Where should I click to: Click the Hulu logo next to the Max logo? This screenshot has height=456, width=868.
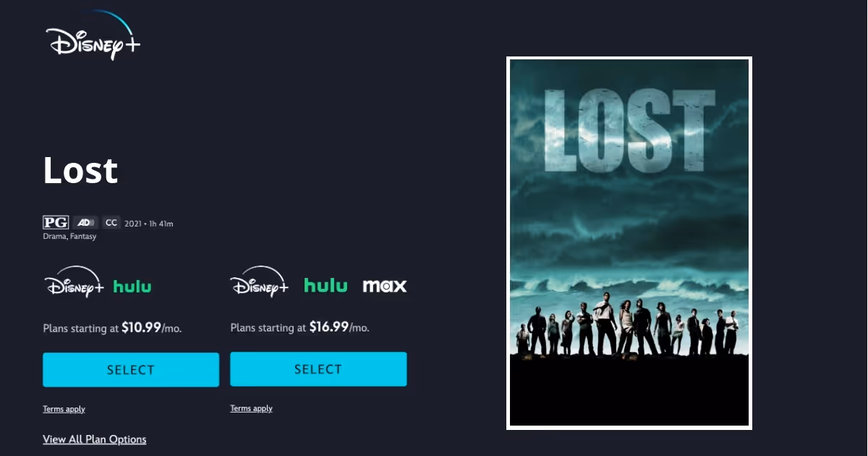pos(325,286)
